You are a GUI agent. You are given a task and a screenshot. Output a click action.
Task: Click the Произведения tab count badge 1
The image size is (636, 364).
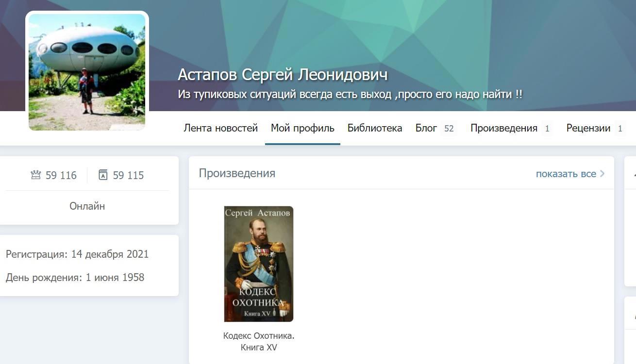point(547,129)
